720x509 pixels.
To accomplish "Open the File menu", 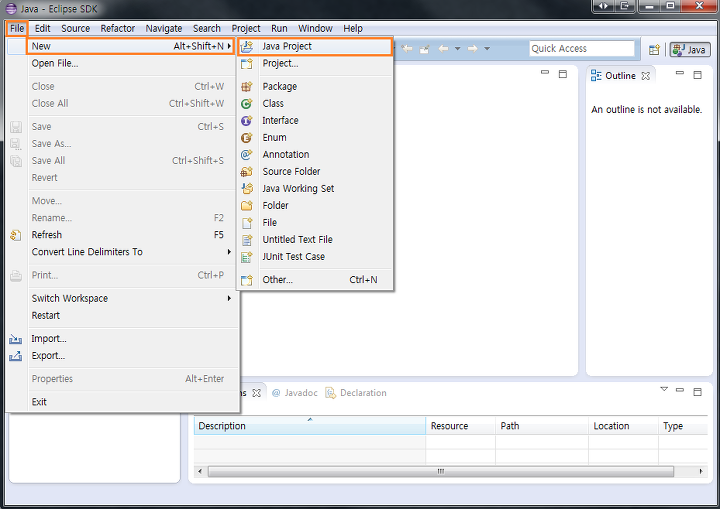I will tap(17, 28).
